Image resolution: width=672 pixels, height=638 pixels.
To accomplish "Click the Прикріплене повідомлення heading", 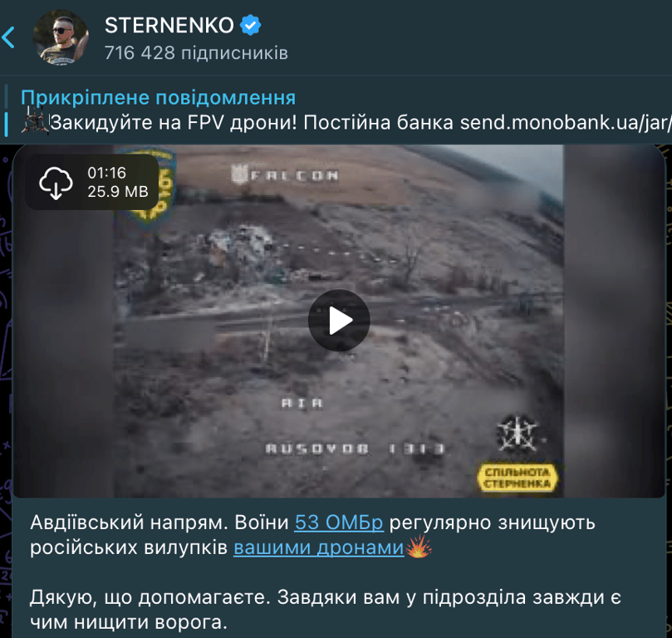I will 158,97.
